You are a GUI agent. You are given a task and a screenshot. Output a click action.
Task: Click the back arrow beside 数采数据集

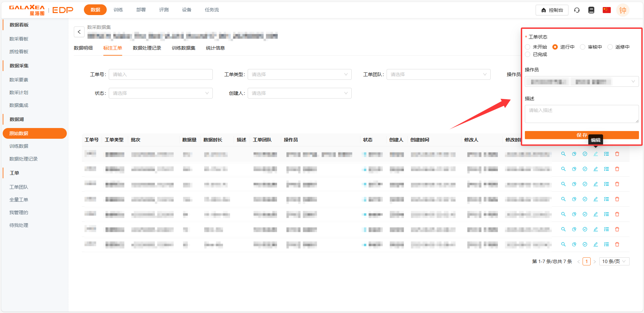[x=79, y=32]
